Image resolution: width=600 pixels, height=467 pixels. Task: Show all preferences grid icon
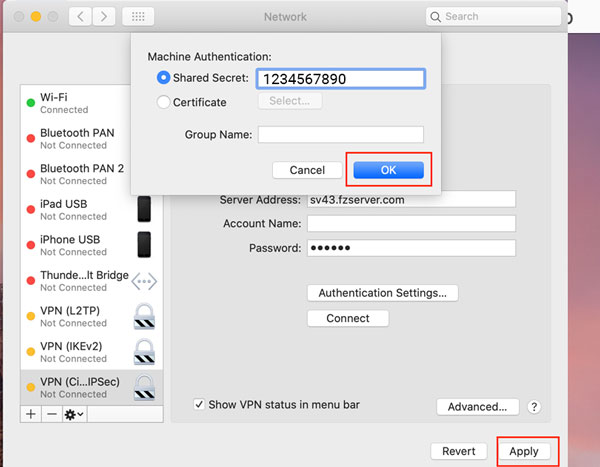pos(138,16)
